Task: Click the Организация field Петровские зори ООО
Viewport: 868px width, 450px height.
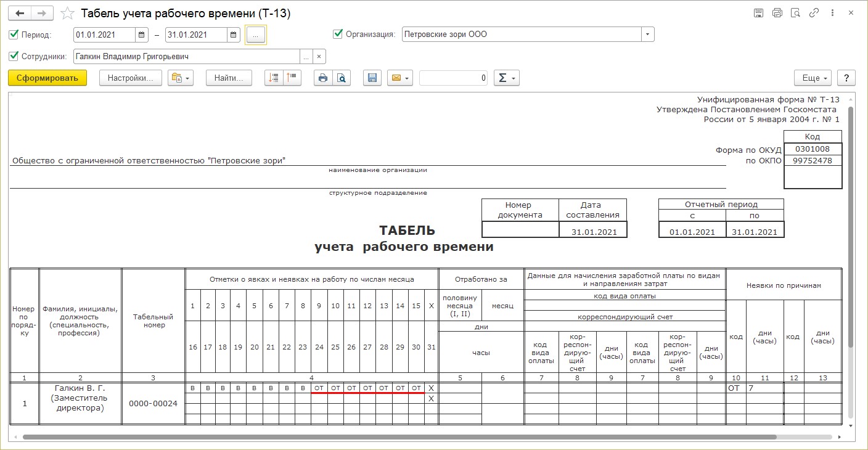Action: (522, 35)
